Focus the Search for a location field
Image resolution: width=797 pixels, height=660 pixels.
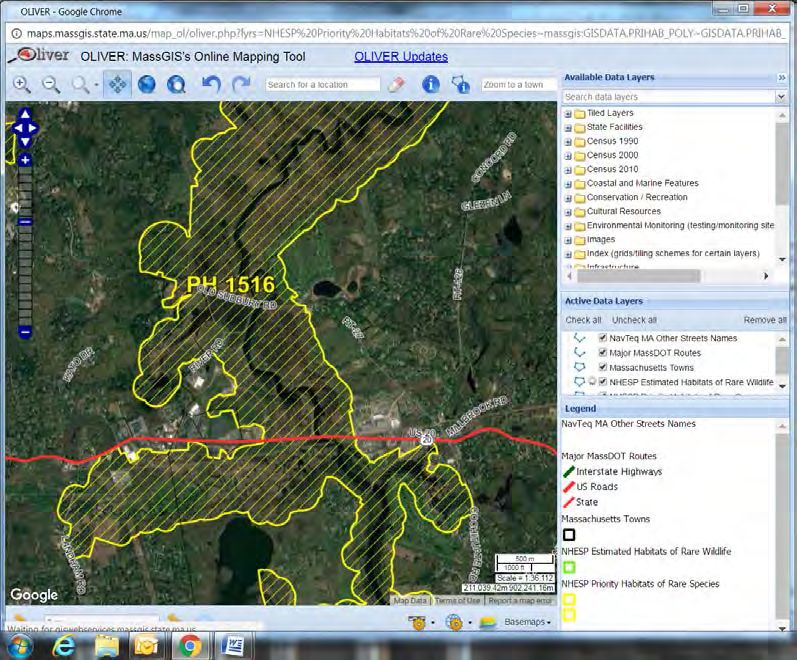click(322, 84)
